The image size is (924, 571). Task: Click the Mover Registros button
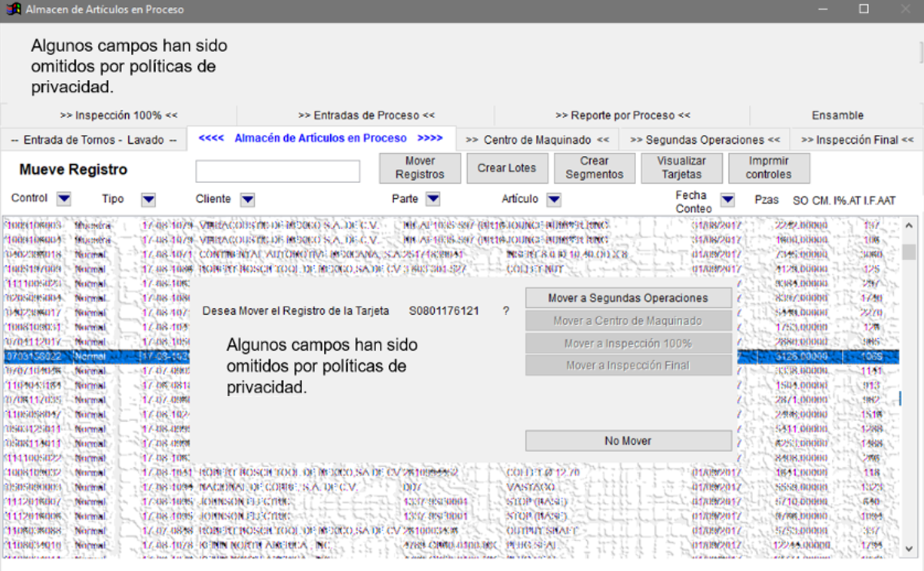(x=420, y=168)
